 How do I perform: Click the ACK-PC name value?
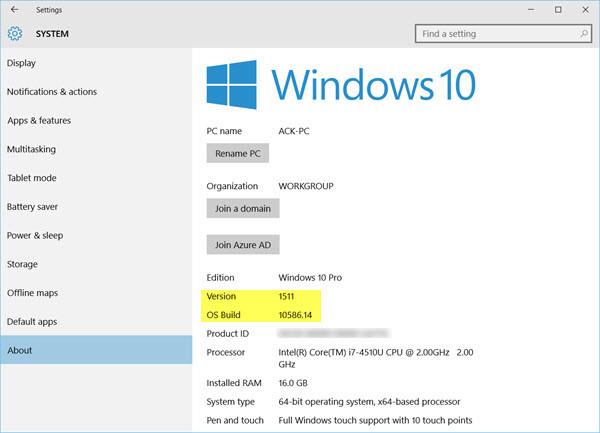pyautogui.click(x=294, y=131)
